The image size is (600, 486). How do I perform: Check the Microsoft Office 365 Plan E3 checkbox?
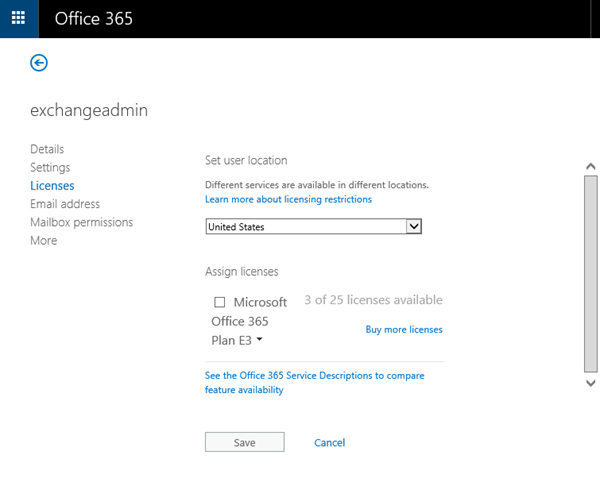[220, 302]
